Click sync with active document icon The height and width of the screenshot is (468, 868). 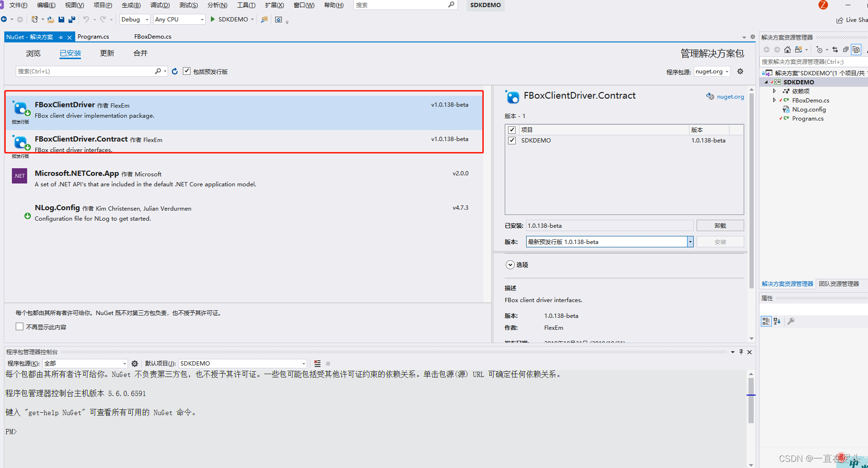coord(835,50)
